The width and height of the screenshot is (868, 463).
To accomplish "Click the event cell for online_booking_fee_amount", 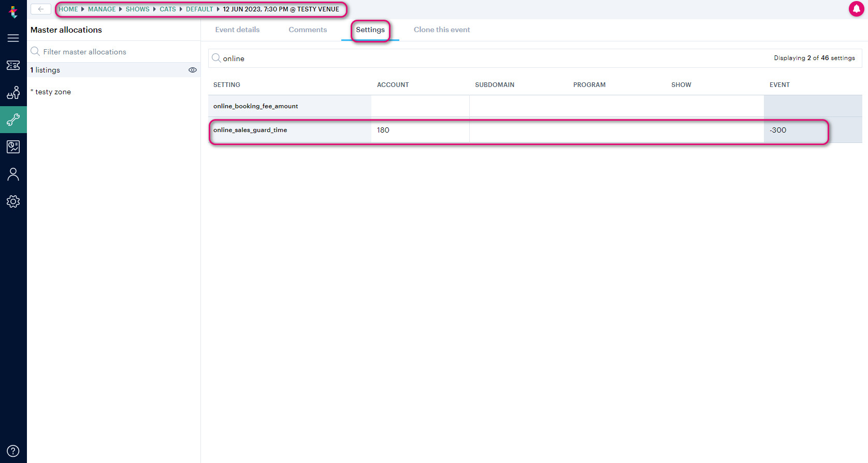I will point(813,106).
